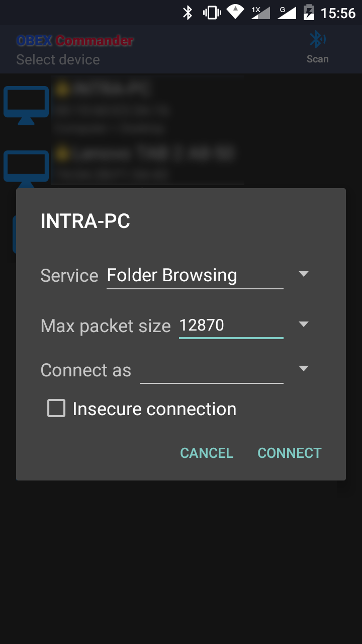Tap the G network signal icon
362x644 pixels.
[x=287, y=13]
